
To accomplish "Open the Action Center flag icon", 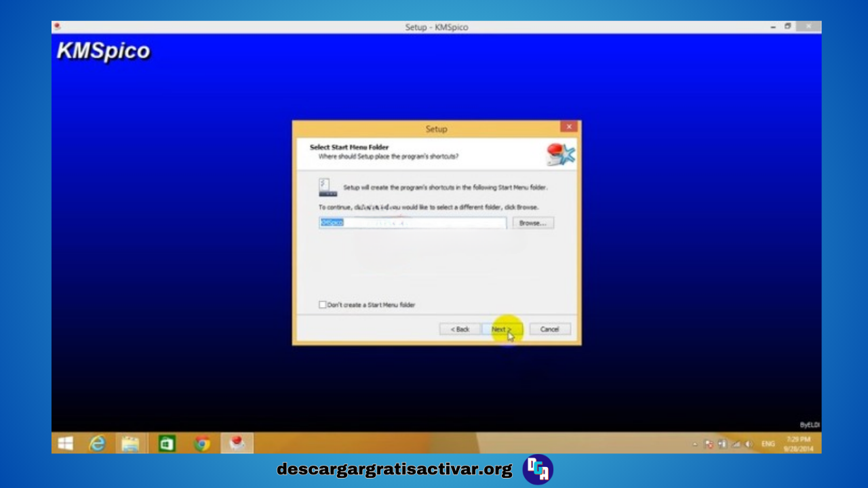I will coord(709,444).
